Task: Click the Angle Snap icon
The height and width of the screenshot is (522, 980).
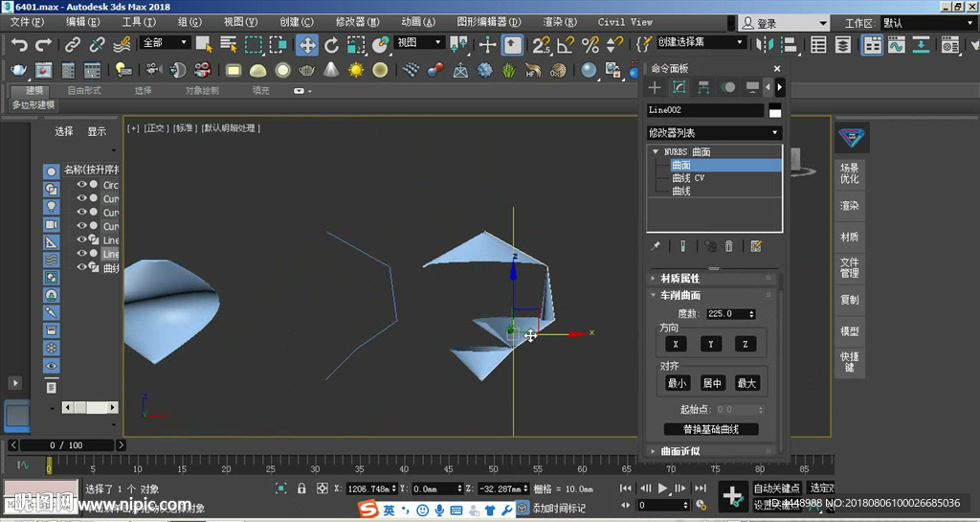Action: pyautogui.click(x=565, y=44)
